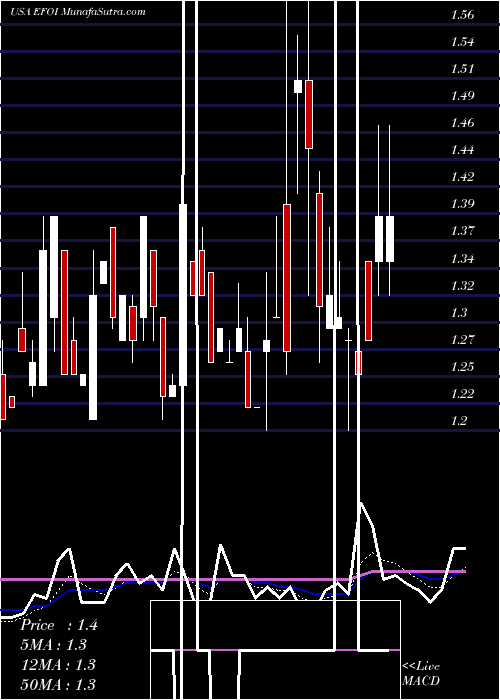Click the 1.22 price axis label
The image size is (500, 700).
tap(462, 394)
